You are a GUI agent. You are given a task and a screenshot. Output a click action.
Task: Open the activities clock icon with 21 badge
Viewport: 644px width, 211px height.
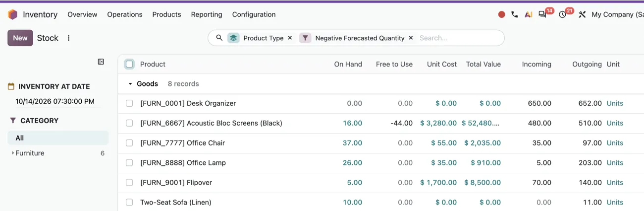coord(562,14)
